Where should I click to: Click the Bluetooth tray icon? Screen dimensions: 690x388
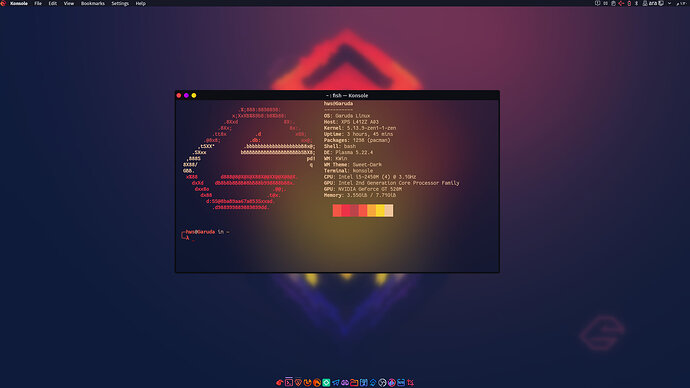tap(637, 3)
